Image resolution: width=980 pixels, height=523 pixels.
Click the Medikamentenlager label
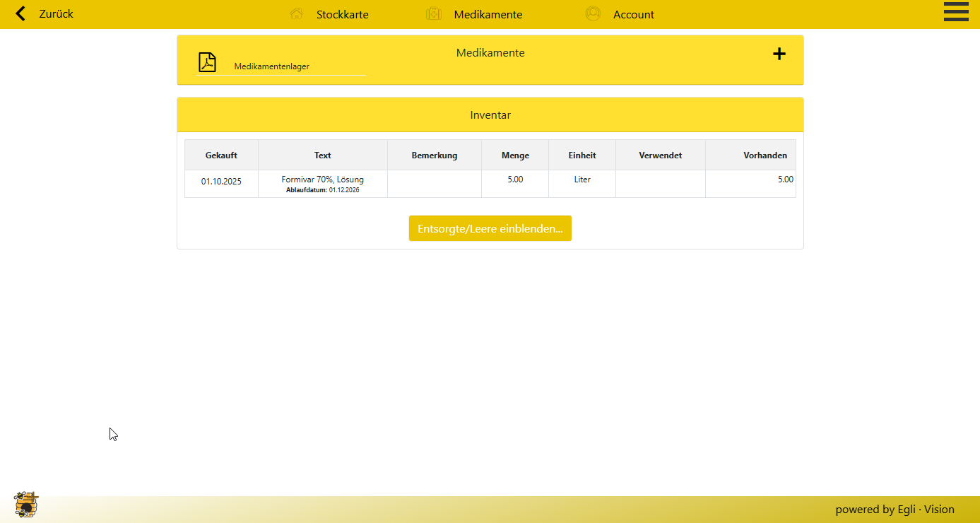pos(271,66)
